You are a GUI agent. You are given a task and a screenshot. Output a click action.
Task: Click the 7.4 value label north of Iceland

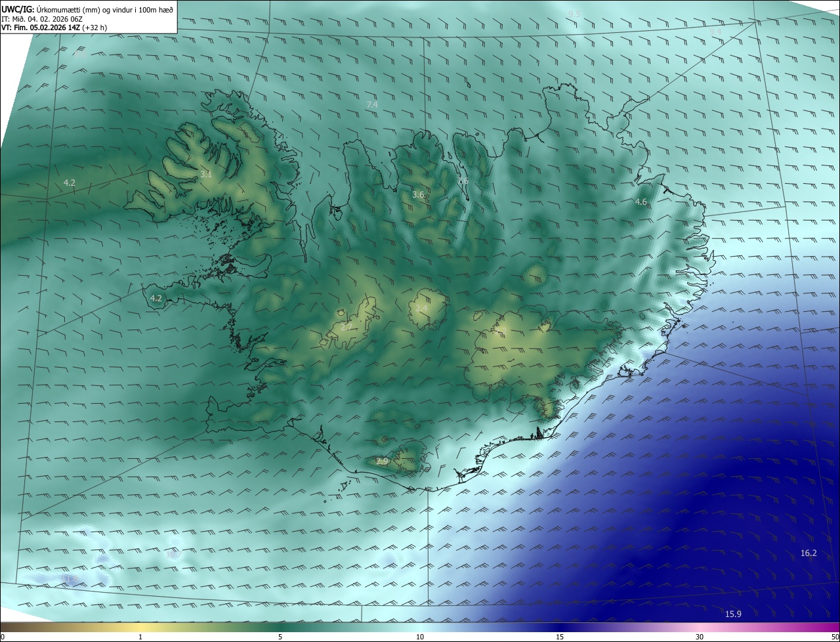point(372,104)
